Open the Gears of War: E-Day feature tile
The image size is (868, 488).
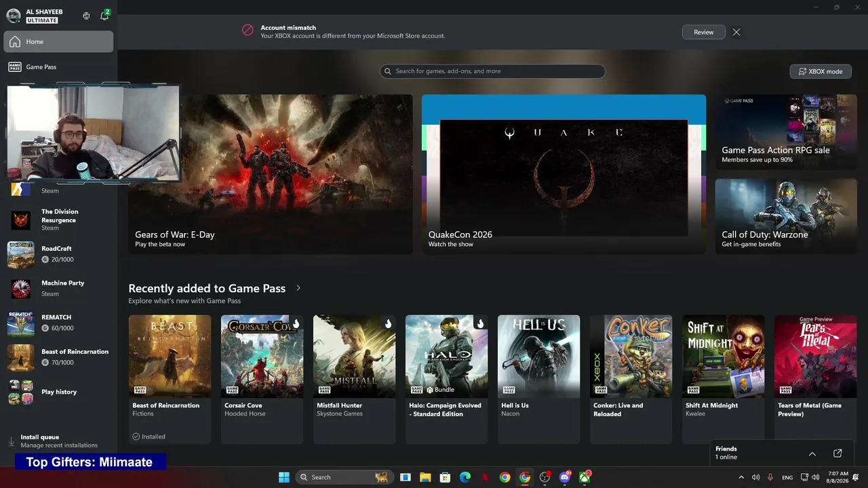pos(271,174)
